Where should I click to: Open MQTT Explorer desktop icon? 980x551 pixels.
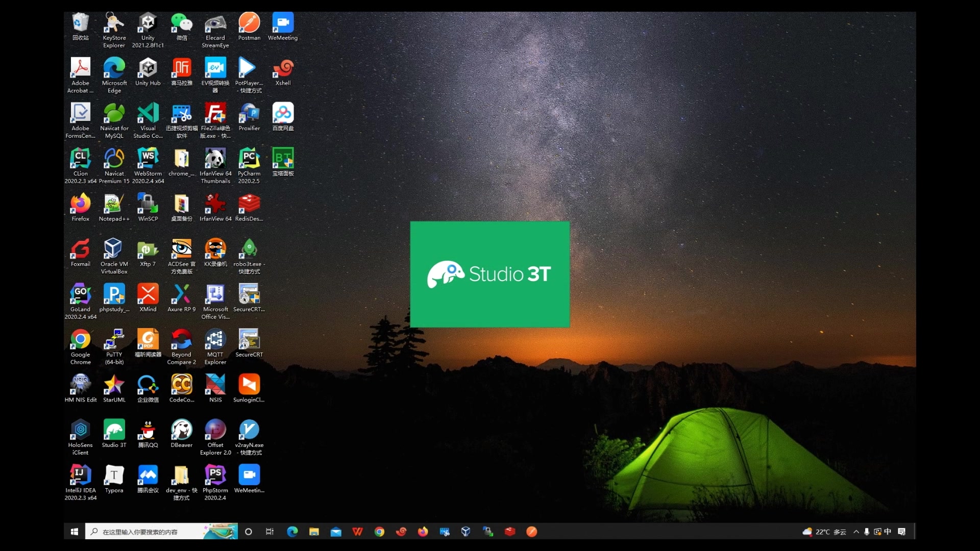(215, 340)
